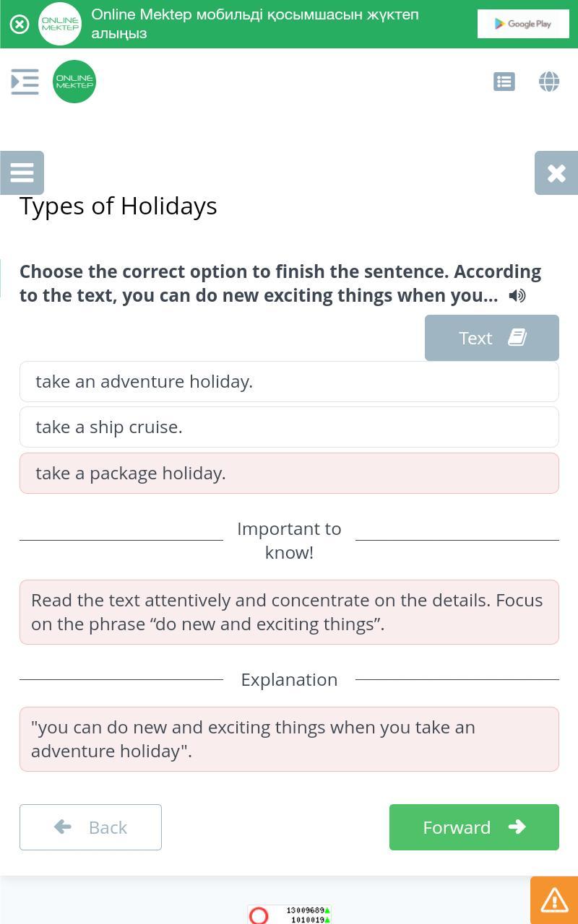This screenshot has width=578, height=924.
Task: Play the question audio speaker icon
Action: point(517,296)
